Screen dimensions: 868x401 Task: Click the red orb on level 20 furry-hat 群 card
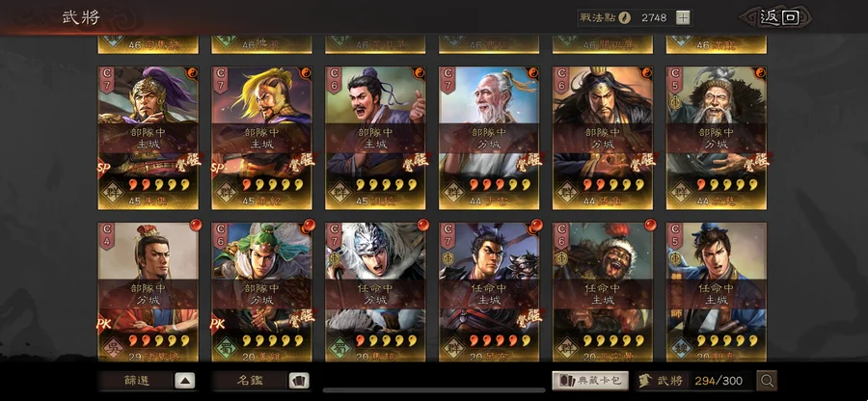click(x=649, y=226)
